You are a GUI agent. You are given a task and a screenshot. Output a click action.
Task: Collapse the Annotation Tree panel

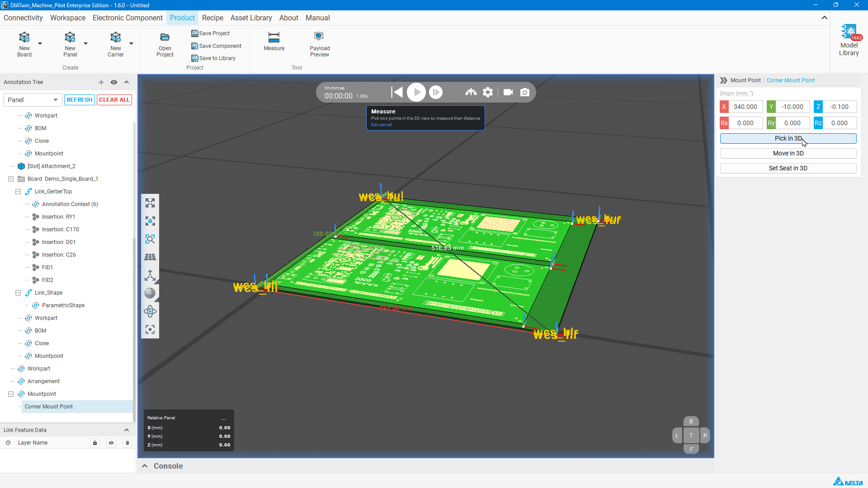[x=127, y=82]
